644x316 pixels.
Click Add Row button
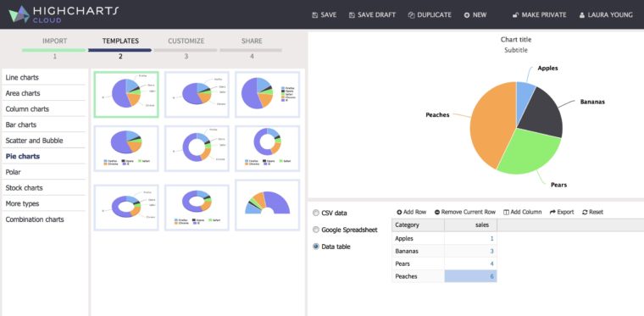[x=412, y=212]
